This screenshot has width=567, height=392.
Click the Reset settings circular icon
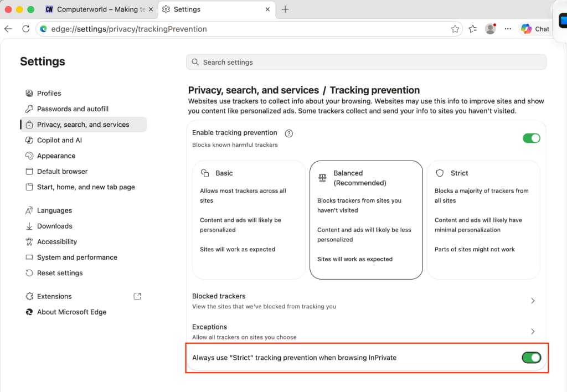pos(29,273)
